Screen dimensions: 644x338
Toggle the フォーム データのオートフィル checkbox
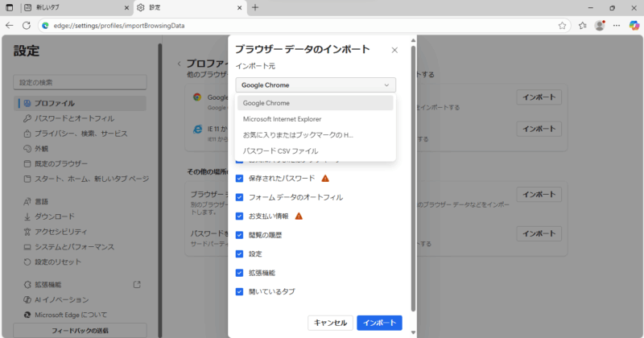click(x=239, y=197)
